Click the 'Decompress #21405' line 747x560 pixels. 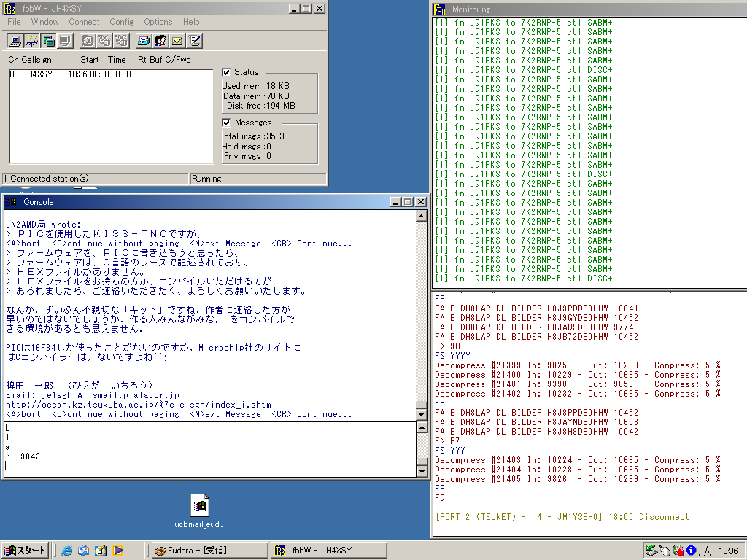(578, 479)
